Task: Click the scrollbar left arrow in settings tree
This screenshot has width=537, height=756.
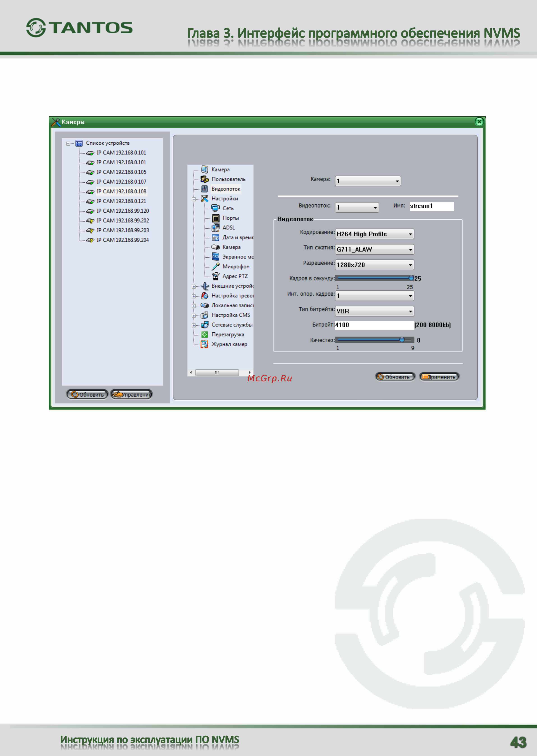Action: click(191, 373)
